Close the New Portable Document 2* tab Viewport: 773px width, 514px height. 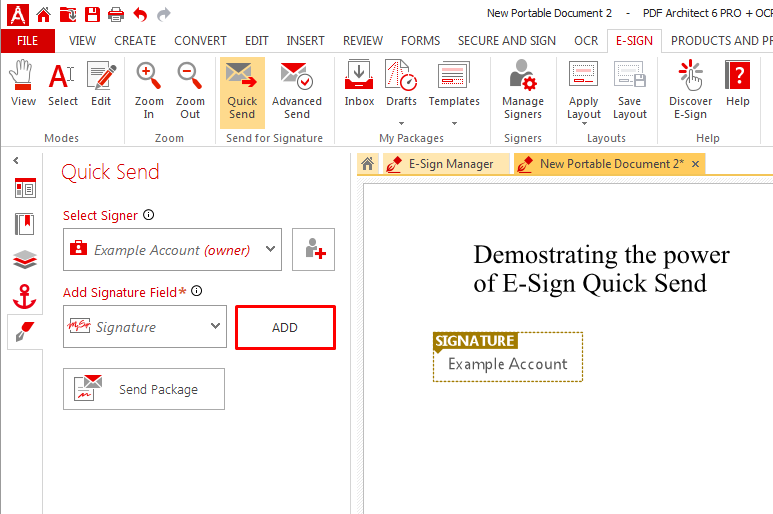coord(696,164)
